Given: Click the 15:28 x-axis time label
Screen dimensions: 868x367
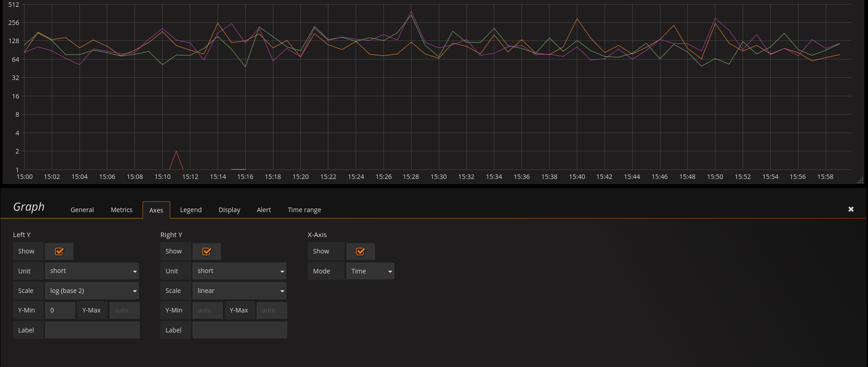Looking at the screenshot, I should [x=411, y=177].
